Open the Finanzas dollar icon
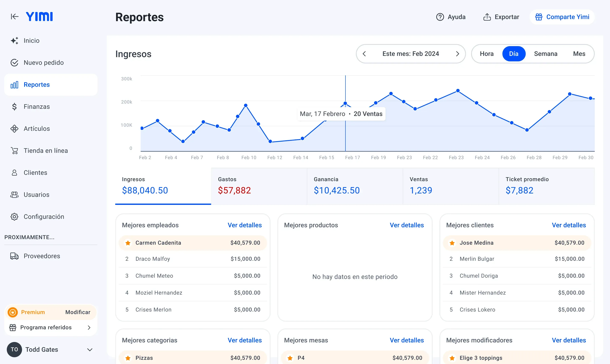Screen dimensions: 610x364 [x=14, y=107]
